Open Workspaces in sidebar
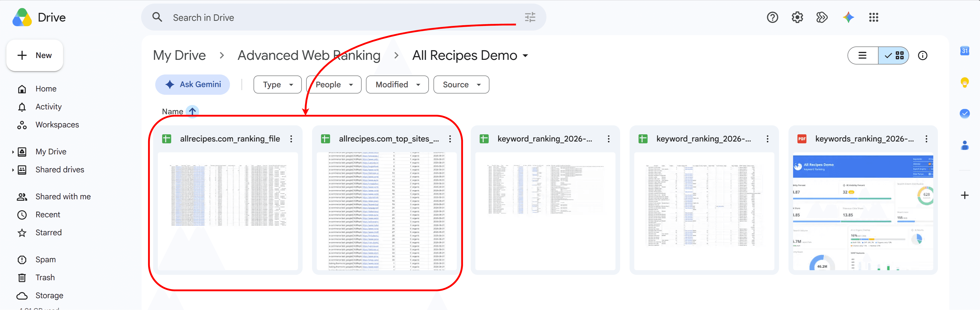 coord(57,125)
